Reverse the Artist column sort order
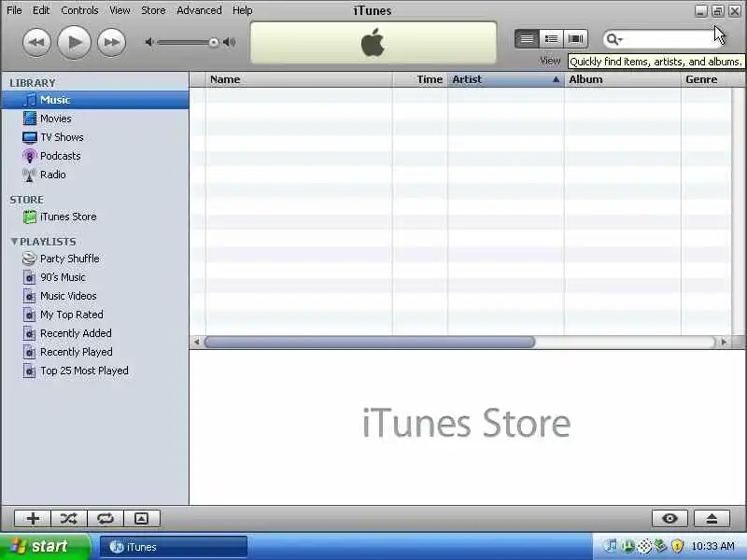747x560 pixels. tap(506, 79)
